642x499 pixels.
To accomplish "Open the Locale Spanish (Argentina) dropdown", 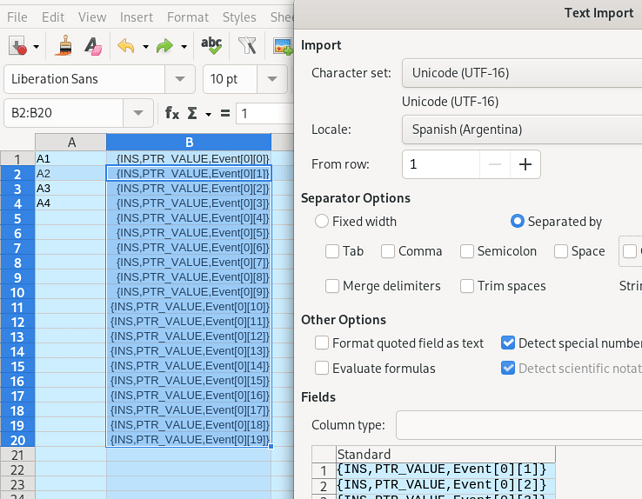I will tap(522, 129).
